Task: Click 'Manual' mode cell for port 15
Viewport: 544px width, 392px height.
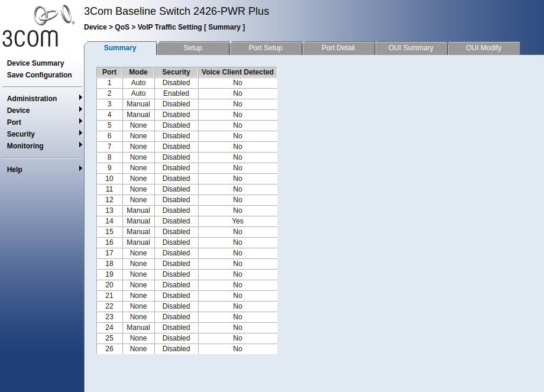Action: 138,232
